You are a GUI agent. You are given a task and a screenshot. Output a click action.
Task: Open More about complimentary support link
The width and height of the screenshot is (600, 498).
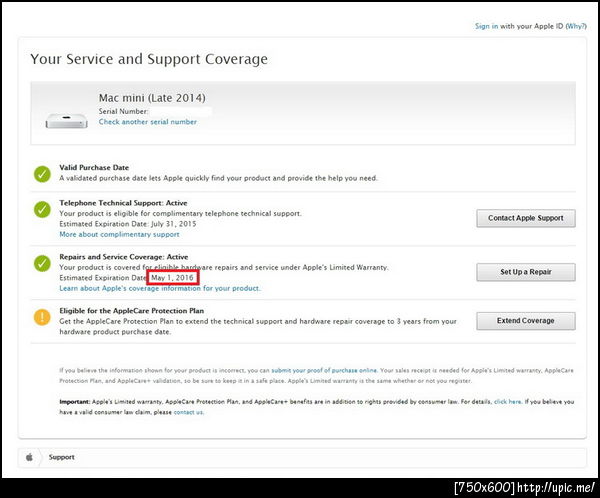[x=119, y=234]
